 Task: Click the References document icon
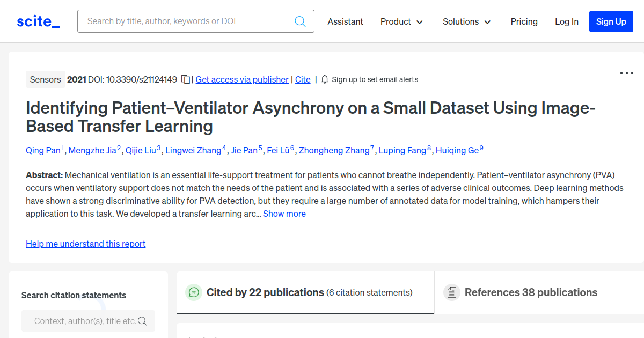(452, 292)
